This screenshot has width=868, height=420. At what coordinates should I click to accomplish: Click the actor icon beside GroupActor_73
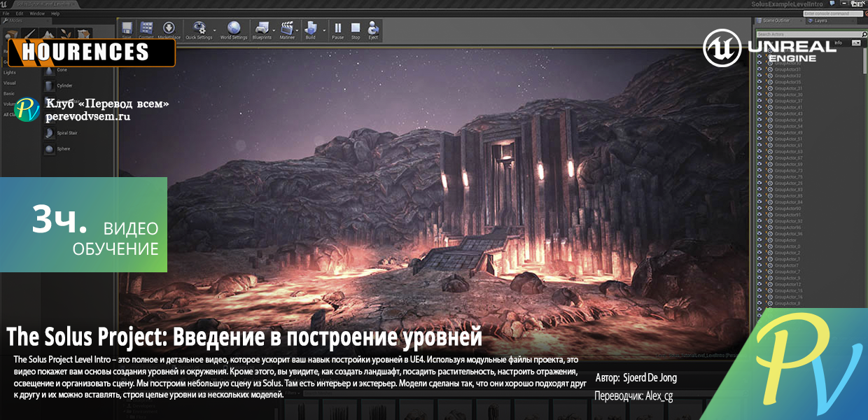point(769,171)
